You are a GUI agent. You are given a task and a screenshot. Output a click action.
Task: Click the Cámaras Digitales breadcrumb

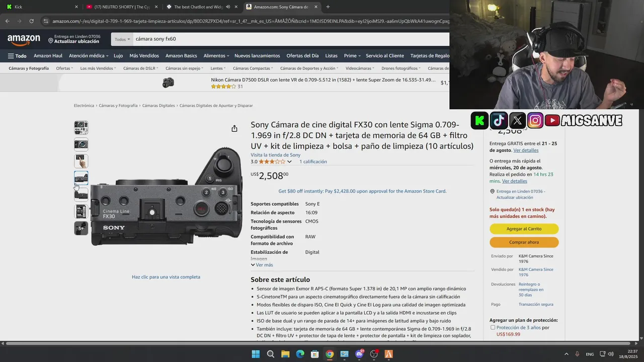pyautogui.click(x=158, y=106)
